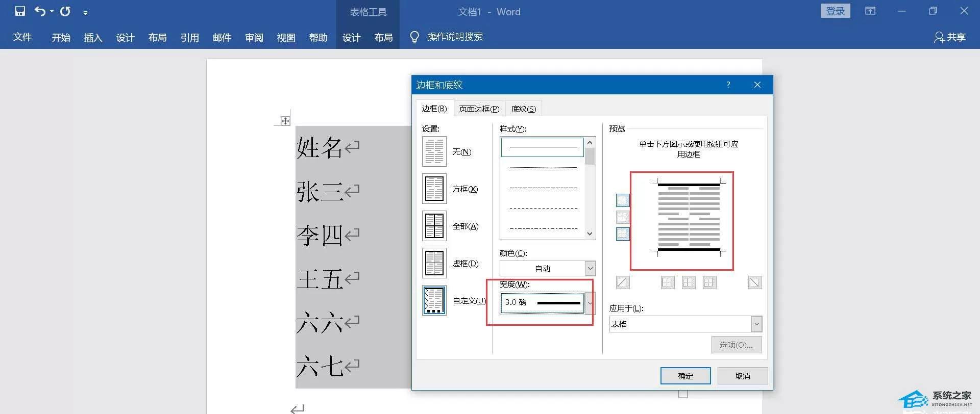Click the Save icon in the title bar
The width and height of the screenshot is (980, 414).
tap(20, 11)
